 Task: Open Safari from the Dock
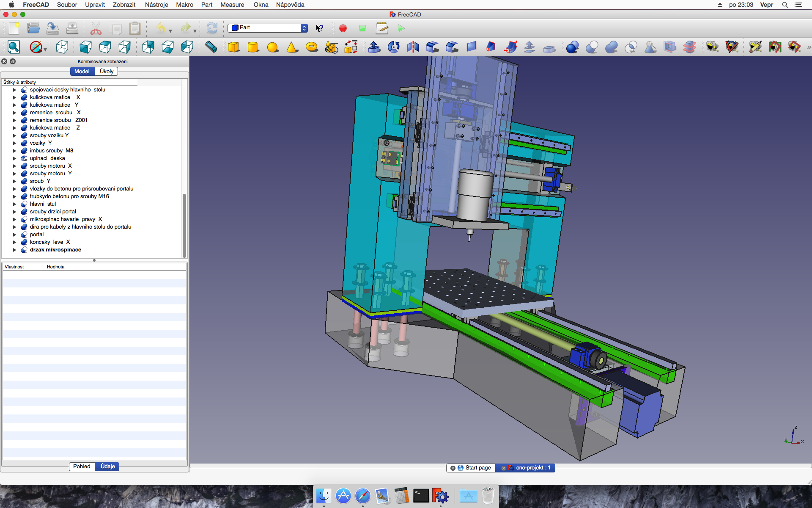coord(363,496)
